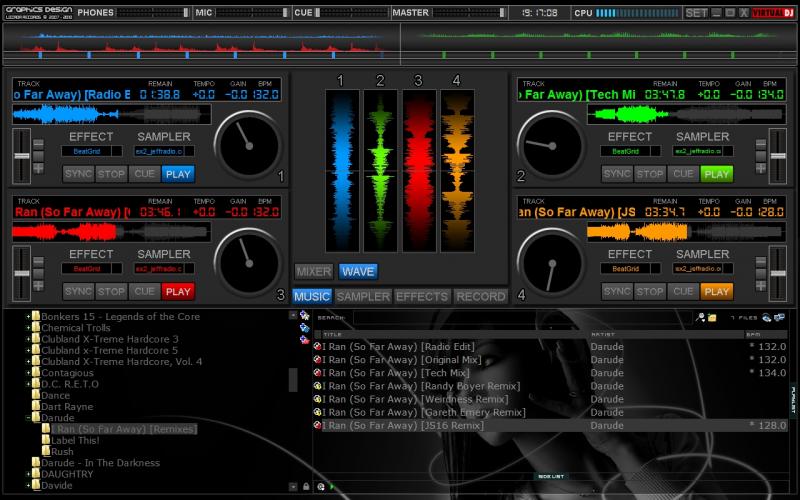Click deck 3 red PLAY button
Screen dimensions: 800x500
pos(178,291)
